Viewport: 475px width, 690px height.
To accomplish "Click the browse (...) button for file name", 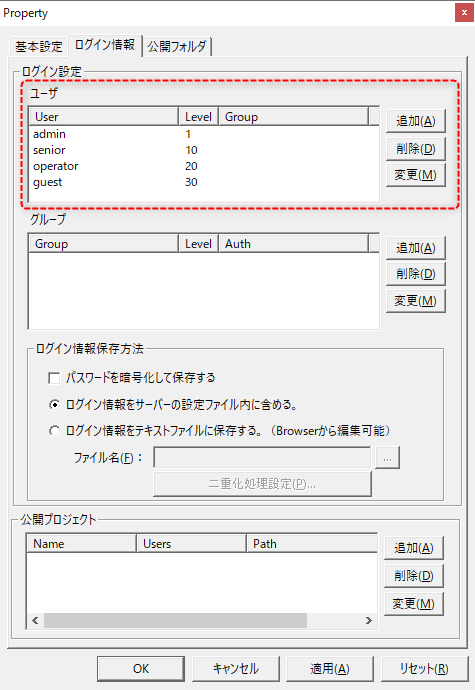I will click(x=387, y=458).
